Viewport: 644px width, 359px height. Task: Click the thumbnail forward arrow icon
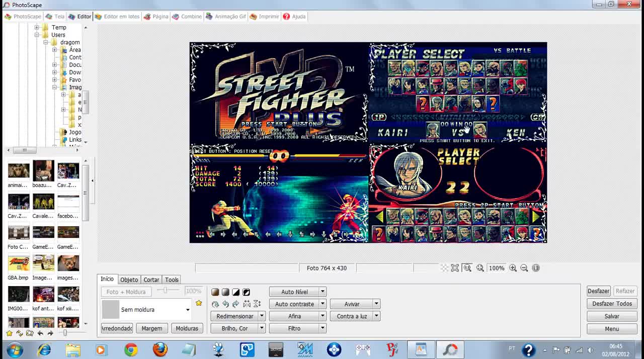(50, 333)
